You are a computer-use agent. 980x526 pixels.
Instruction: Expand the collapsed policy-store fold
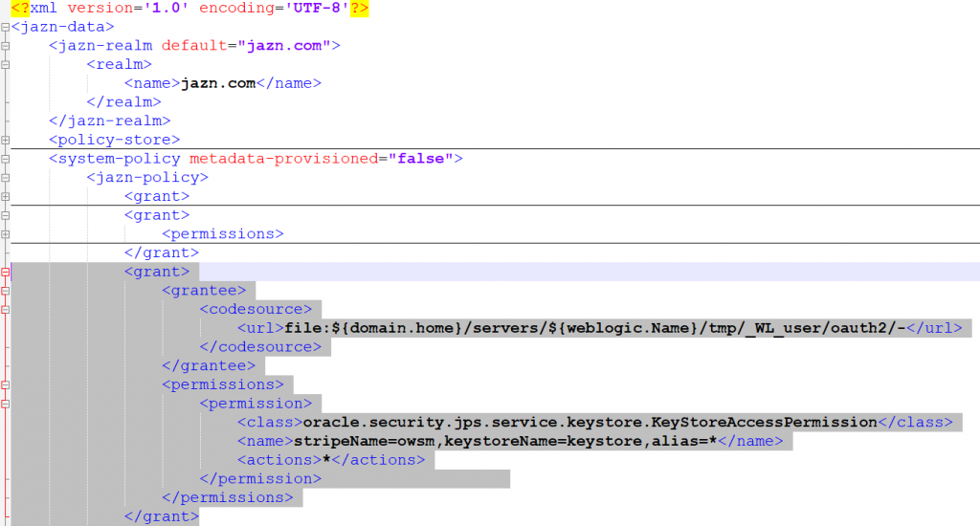5,140
